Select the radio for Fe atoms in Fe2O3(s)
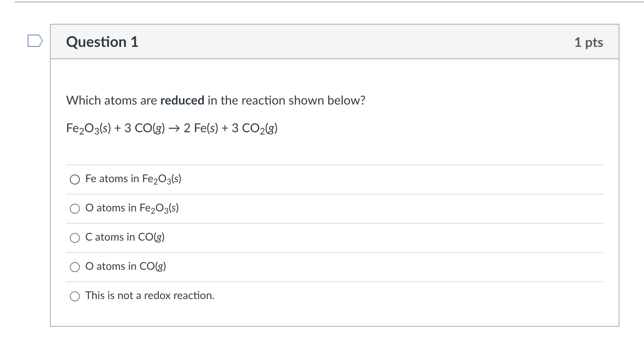The width and height of the screenshot is (644, 339). click(75, 179)
